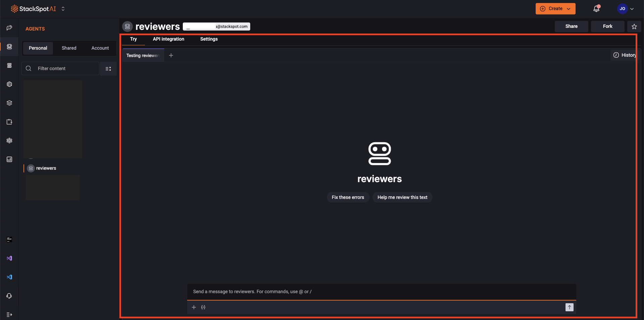Open the Chats panel in the sidebar
Viewport: 644px width, 320px height.
(x=9, y=28)
